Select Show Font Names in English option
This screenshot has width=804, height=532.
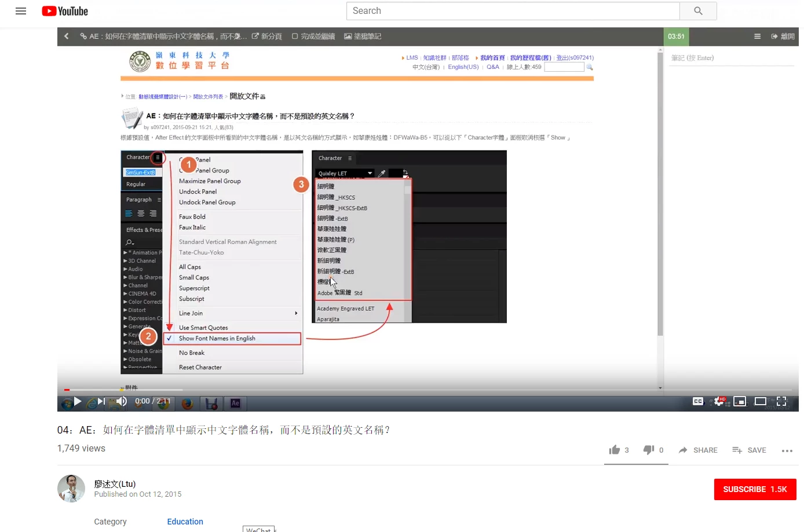click(x=232, y=339)
